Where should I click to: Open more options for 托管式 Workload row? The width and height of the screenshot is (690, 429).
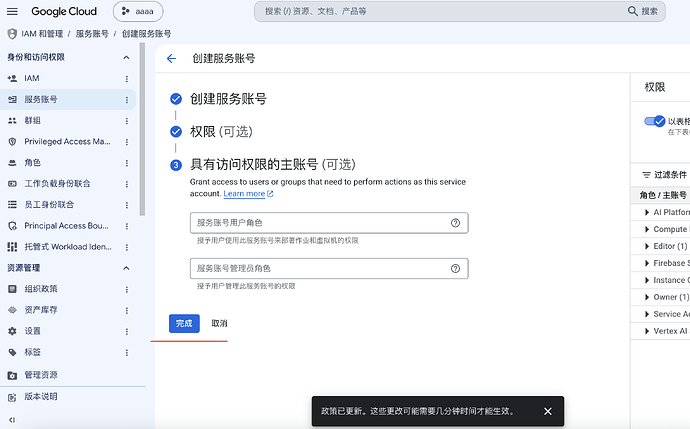click(x=127, y=248)
